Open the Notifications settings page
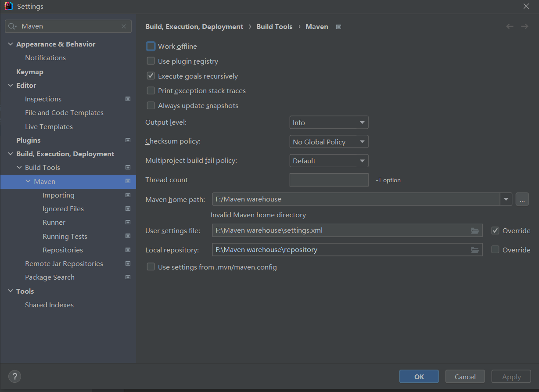The height and width of the screenshot is (392, 539). [45, 58]
